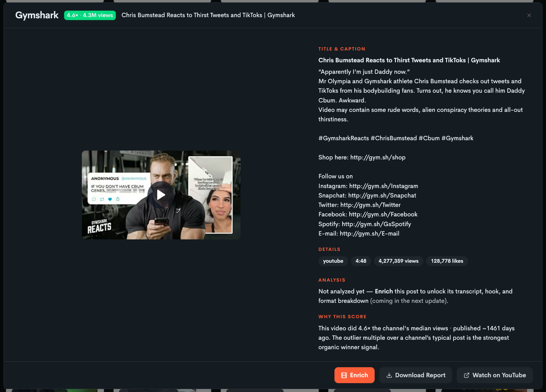
Task: Open Watch on YouTube
Action: coord(495,375)
